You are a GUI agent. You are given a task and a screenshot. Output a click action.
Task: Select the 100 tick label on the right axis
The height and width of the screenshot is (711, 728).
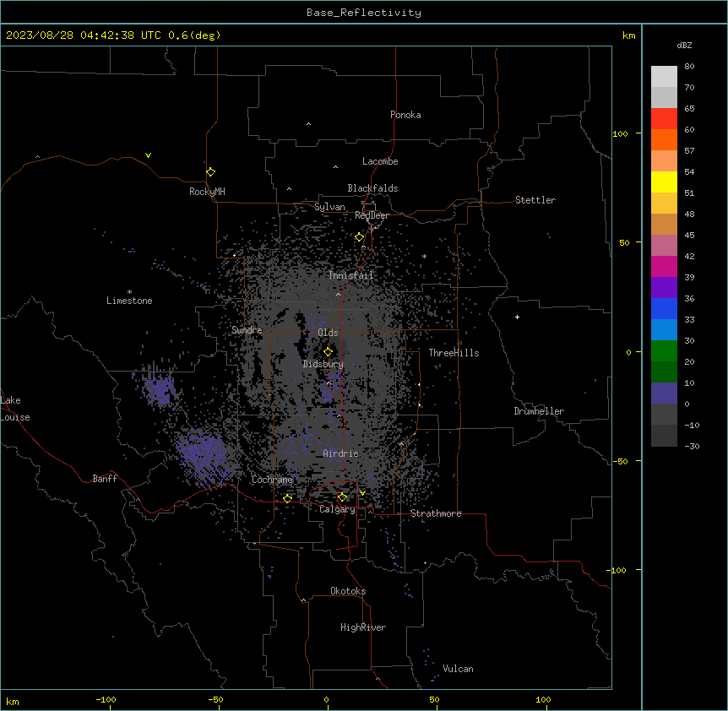620,134
